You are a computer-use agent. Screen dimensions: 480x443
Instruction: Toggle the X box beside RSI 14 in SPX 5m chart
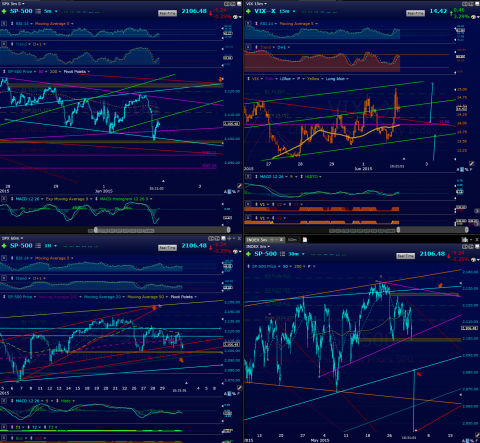click(4, 24)
